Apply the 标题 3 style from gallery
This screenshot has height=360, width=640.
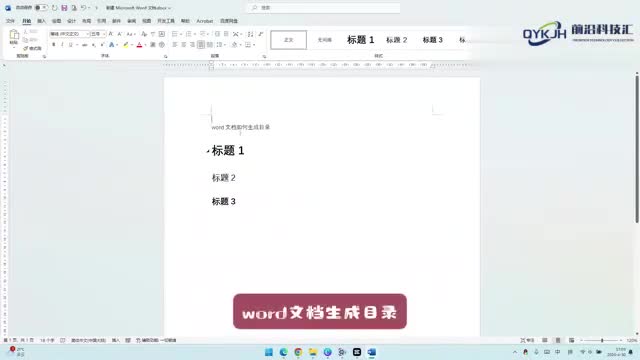pyautogui.click(x=432, y=40)
